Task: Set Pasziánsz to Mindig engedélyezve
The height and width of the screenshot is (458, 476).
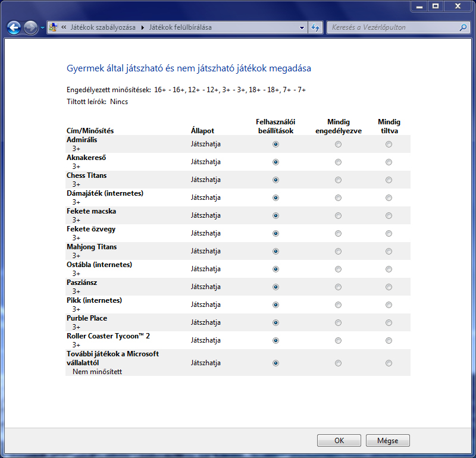Action: tap(338, 287)
